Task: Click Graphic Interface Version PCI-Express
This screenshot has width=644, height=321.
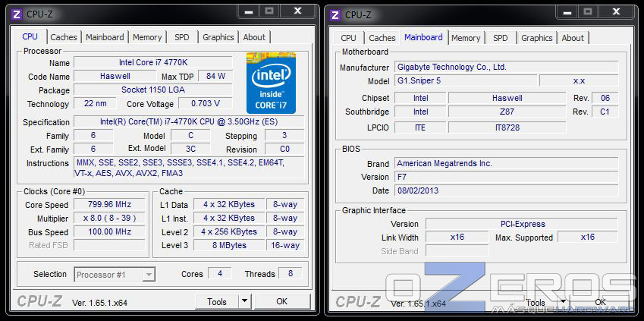Action: [522, 224]
